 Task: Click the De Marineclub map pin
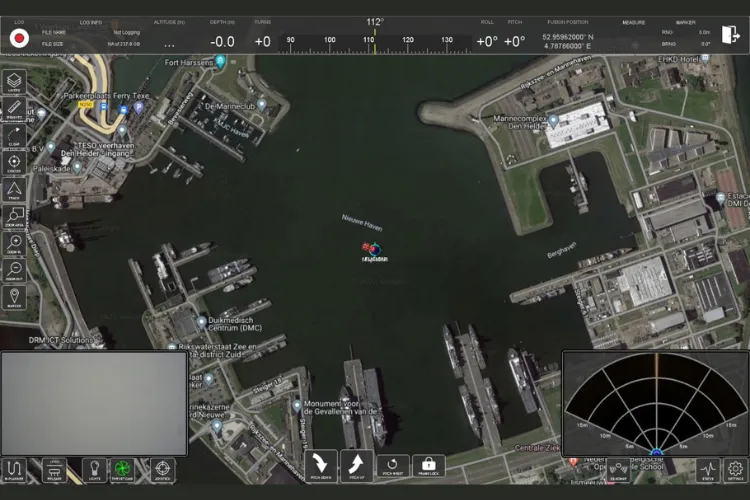[262, 104]
